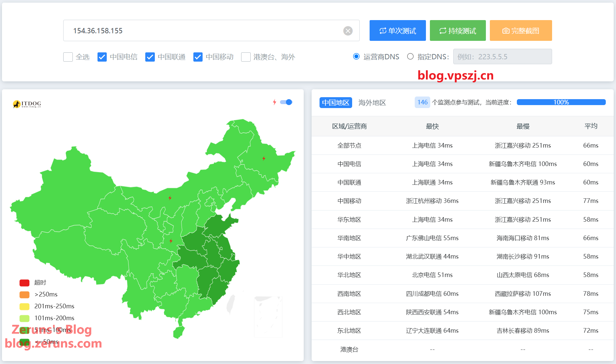Uncheck the 中国电信 checkbox

point(102,57)
